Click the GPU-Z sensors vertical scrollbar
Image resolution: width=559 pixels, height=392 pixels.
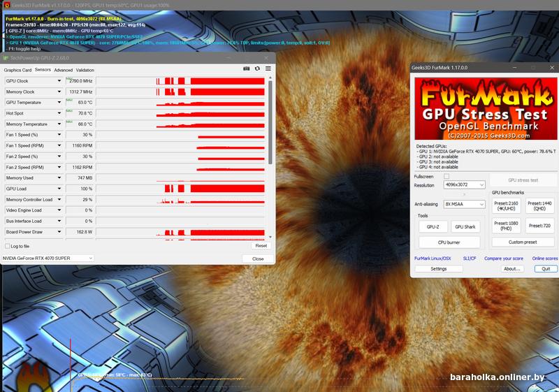270,121
